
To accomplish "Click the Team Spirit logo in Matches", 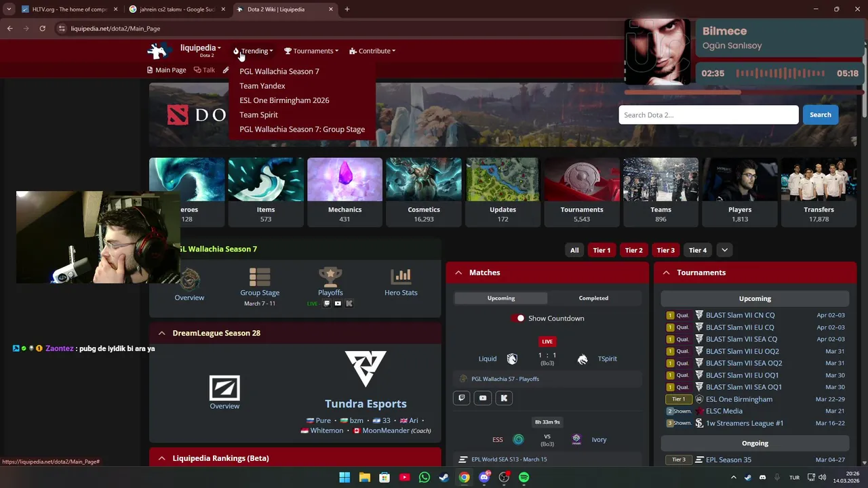I will click(x=583, y=359).
